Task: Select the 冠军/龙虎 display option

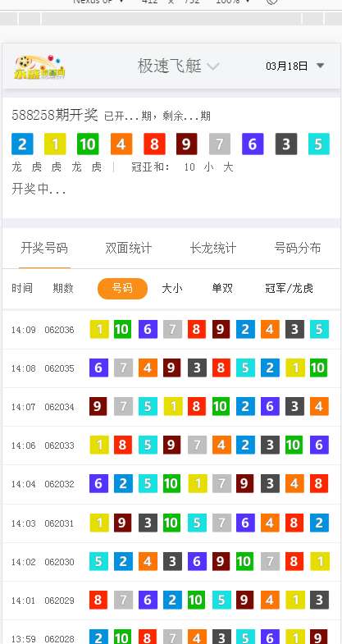Action: [x=289, y=288]
